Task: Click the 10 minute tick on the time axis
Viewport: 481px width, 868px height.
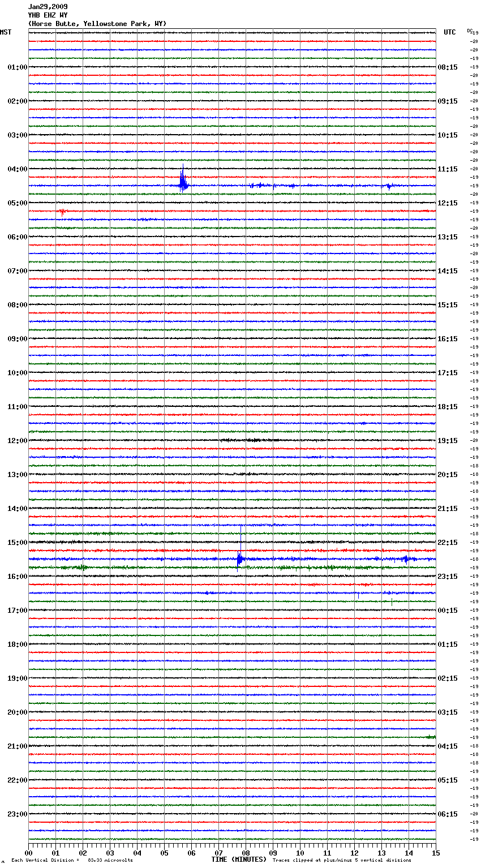Action: pos(300,853)
